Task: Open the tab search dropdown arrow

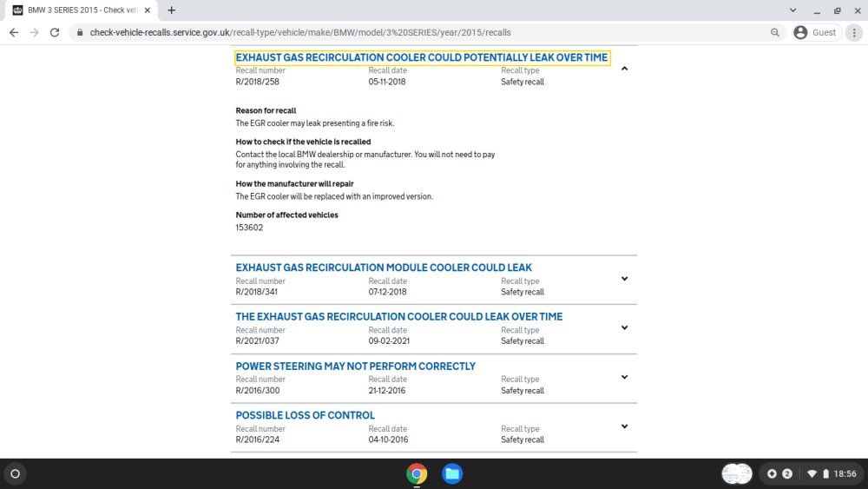Action: click(x=792, y=10)
